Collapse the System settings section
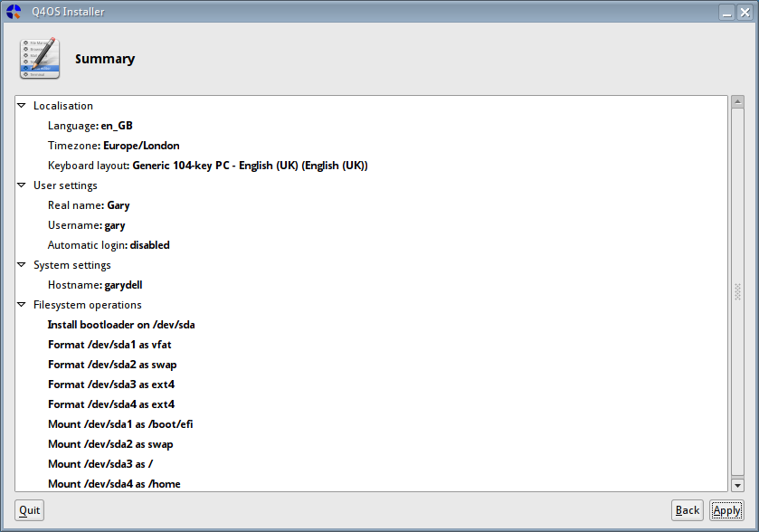 coord(22,265)
